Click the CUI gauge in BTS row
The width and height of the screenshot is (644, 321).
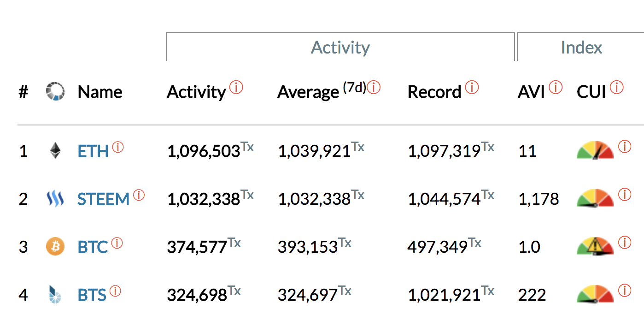(x=595, y=294)
